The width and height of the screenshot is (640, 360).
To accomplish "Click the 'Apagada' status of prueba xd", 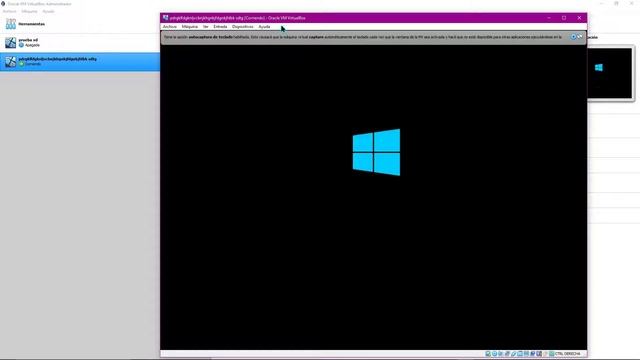I will (x=32, y=45).
